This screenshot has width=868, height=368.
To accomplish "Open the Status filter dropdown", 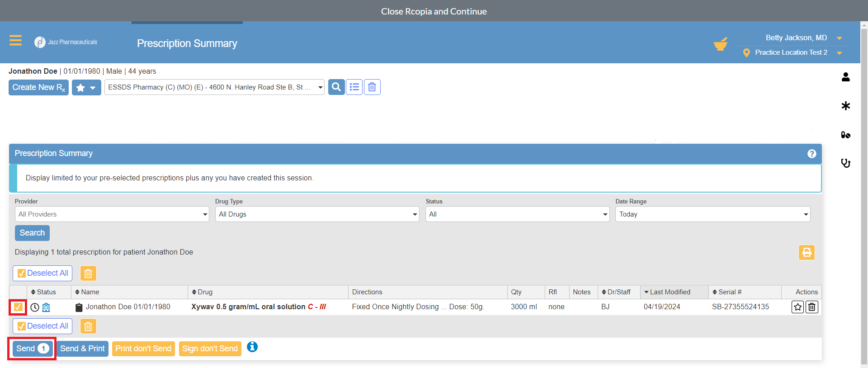I will click(517, 214).
